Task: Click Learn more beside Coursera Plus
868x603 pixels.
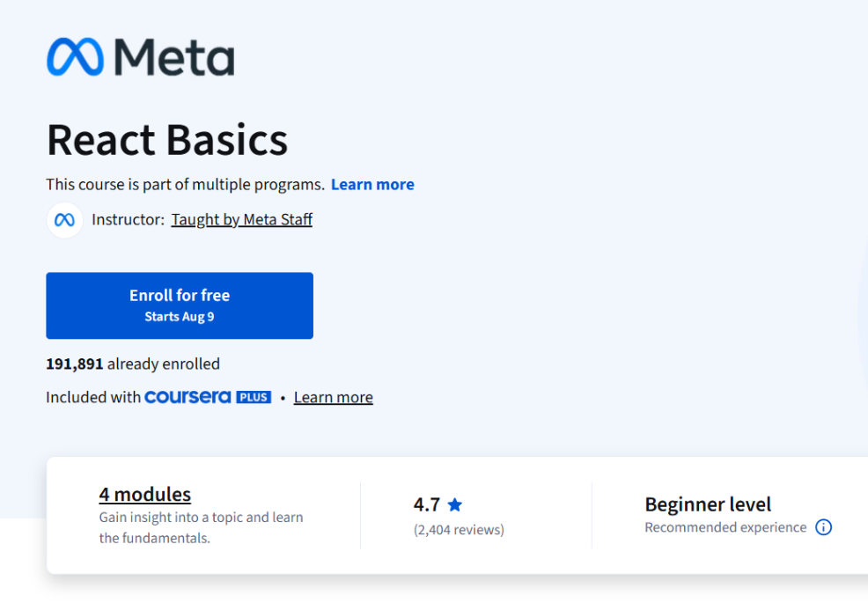Action: pos(333,397)
